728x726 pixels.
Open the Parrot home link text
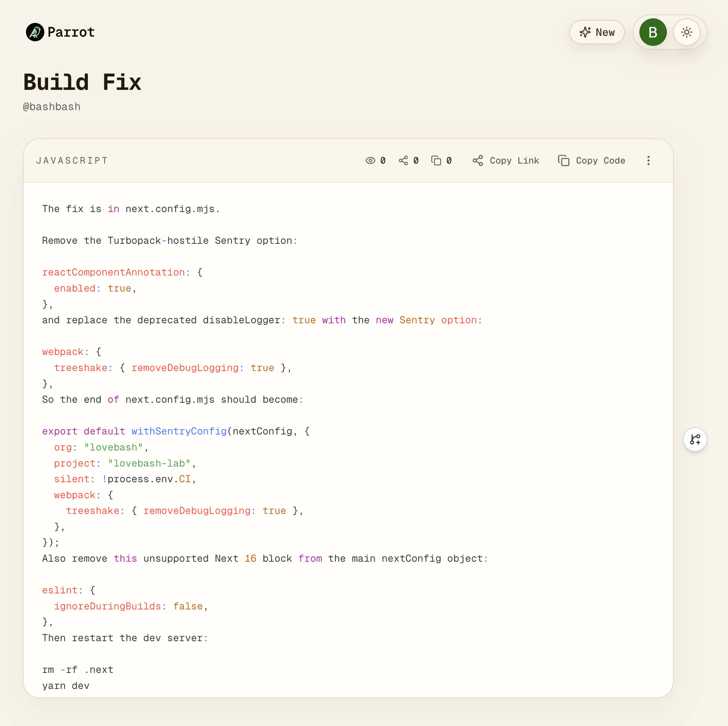coord(71,32)
